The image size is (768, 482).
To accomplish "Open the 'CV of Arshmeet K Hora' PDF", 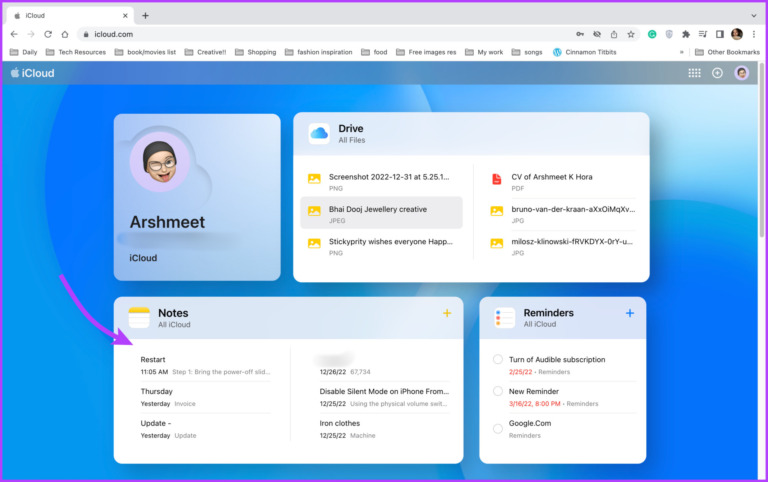I will (x=551, y=177).
